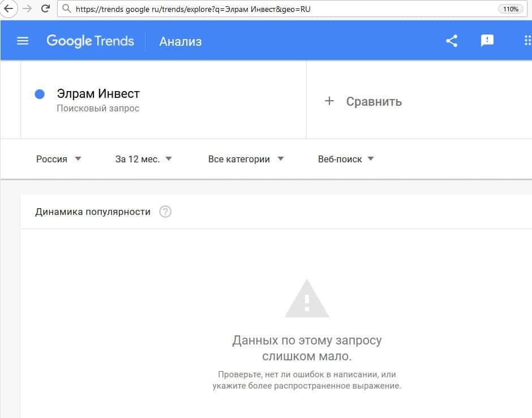Click the browser forward arrow
The image size is (532, 418).
(27, 8)
